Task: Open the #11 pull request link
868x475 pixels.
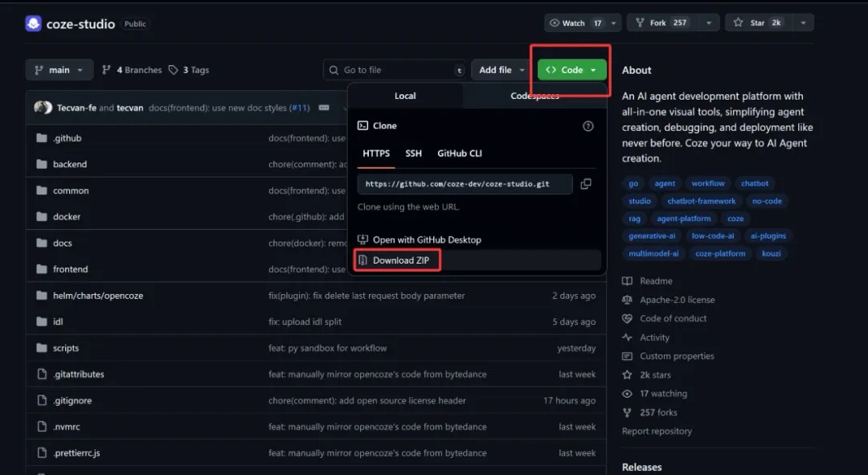Action: 300,108
